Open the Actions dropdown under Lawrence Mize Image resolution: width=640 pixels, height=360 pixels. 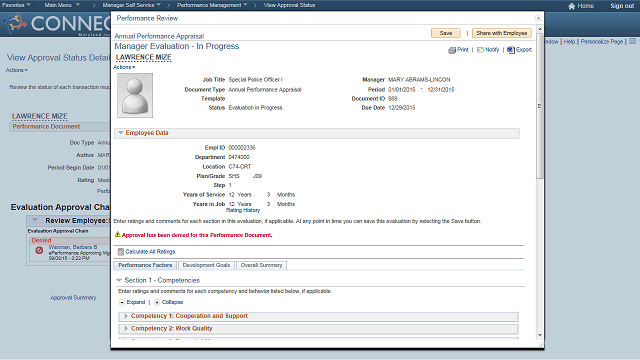coord(124,67)
